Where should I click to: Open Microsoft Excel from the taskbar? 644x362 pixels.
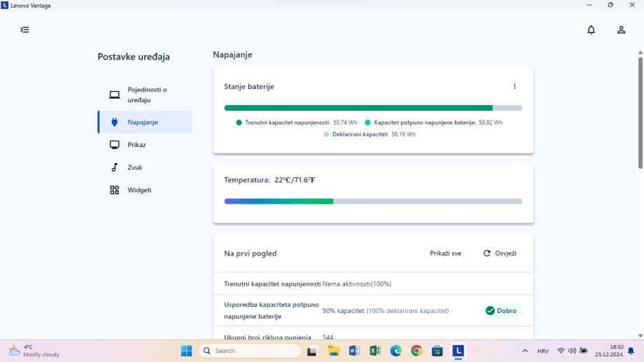click(x=374, y=351)
